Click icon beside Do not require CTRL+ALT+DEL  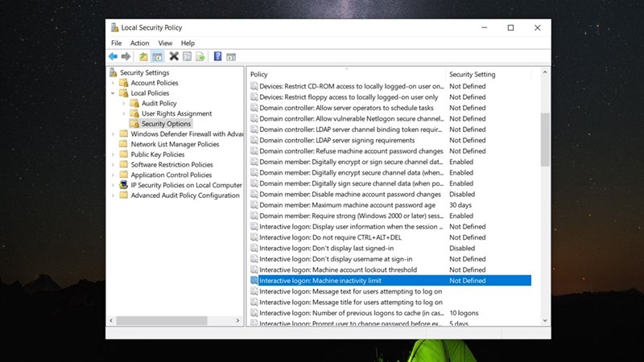[x=254, y=237]
